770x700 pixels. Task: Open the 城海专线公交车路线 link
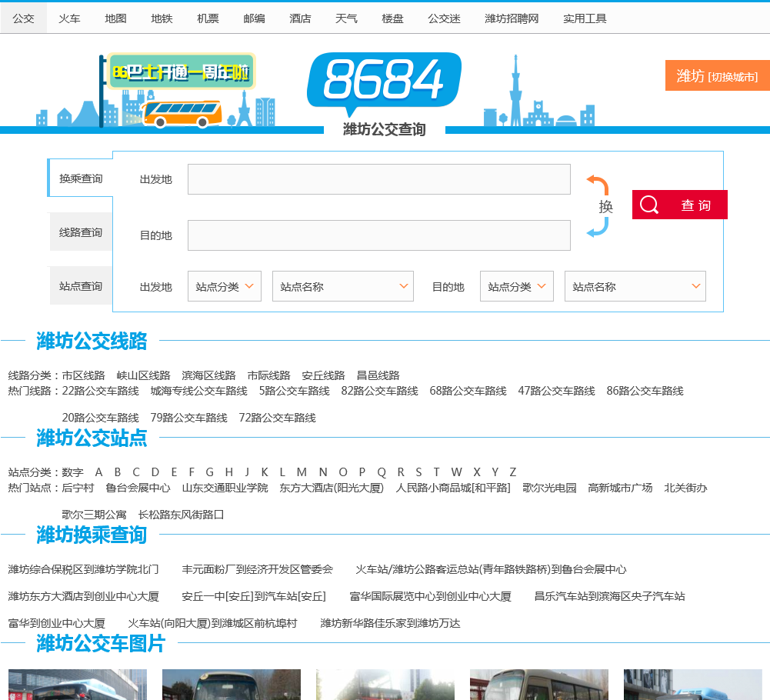[x=199, y=391]
